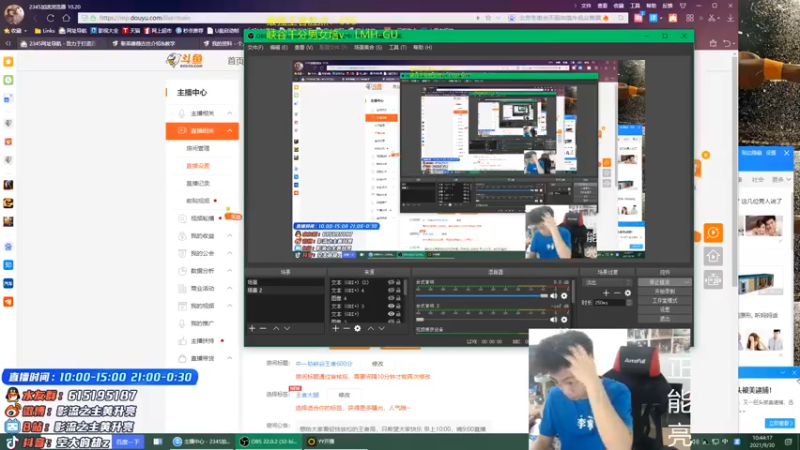
Task: Expand the 我的收益 section chevron
Action: coord(230,236)
